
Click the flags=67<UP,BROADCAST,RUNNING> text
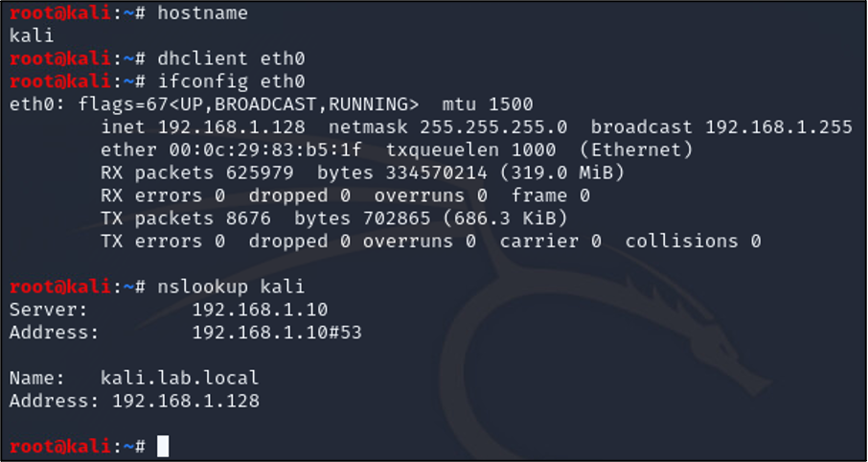(x=248, y=104)
